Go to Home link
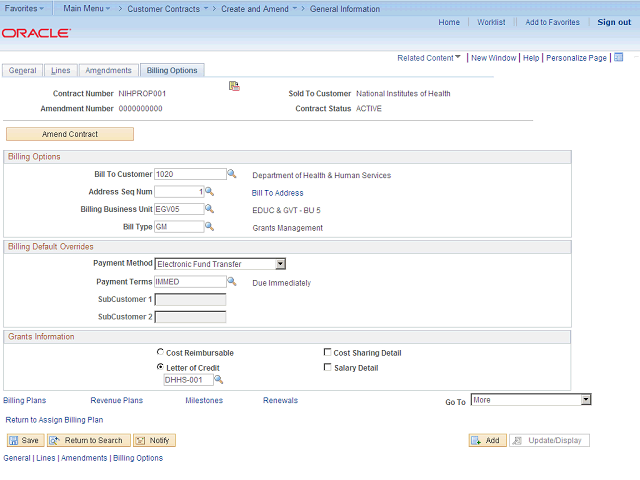This screenshot has height=480, width=640. [449, 22]
